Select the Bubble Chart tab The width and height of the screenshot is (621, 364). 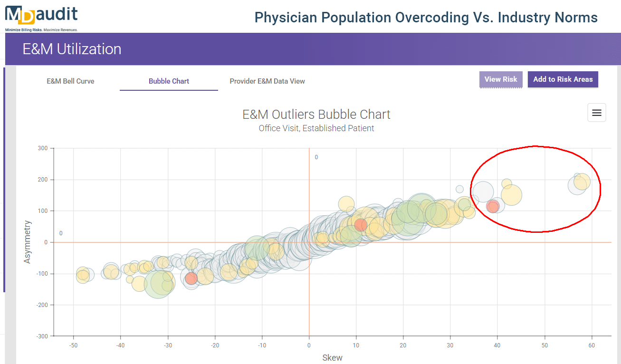click(x=169, y=81)
